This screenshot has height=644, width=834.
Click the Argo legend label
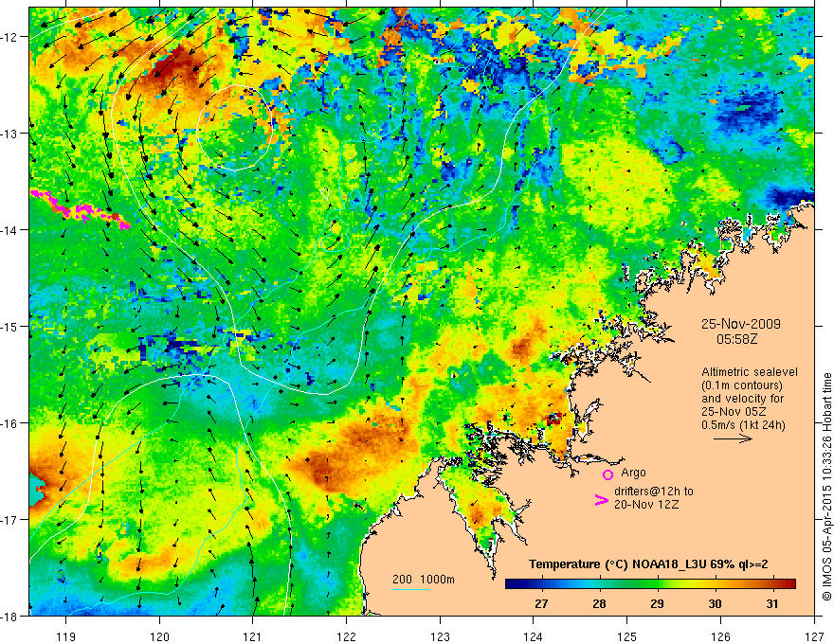[633, 473]
